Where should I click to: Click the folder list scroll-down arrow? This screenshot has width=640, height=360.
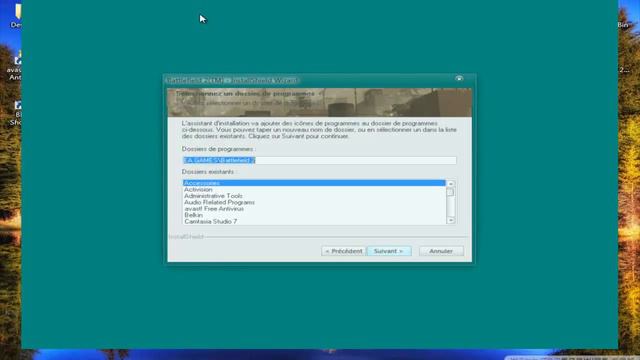point(451,220)
